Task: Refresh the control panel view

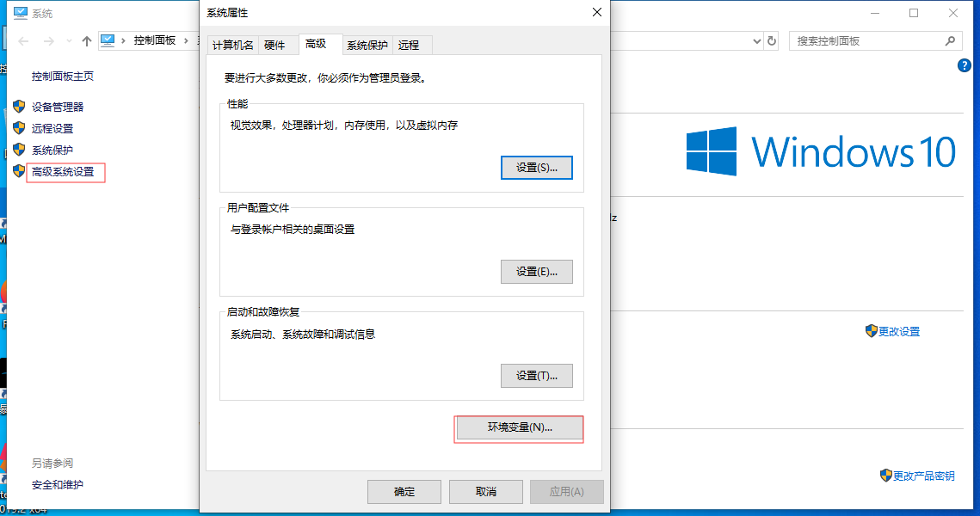Action: pyautogui.click(x=772, y=41)
